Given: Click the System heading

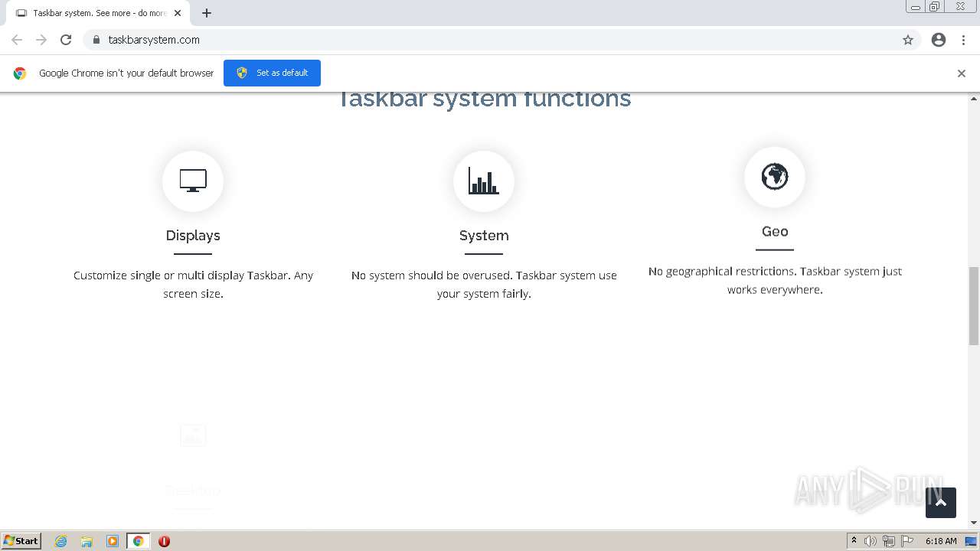Looking at the screenshot, I should [x=484, y=235].
